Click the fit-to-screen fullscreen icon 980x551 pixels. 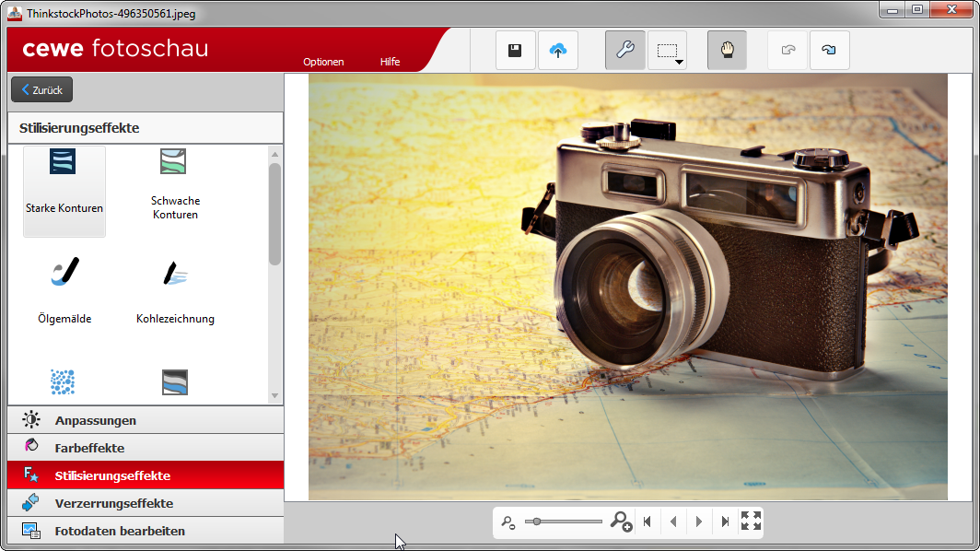pyautogui.click(x=751, y=522)
